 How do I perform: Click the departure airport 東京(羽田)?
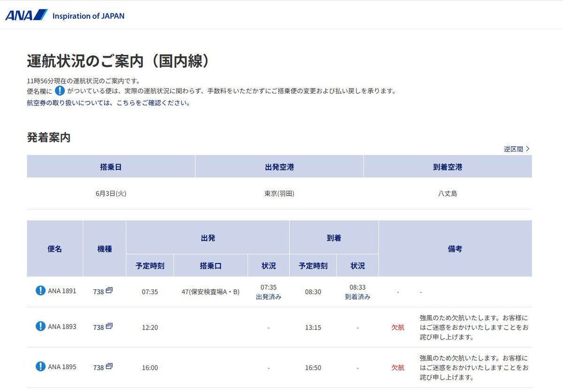(279, 193)
